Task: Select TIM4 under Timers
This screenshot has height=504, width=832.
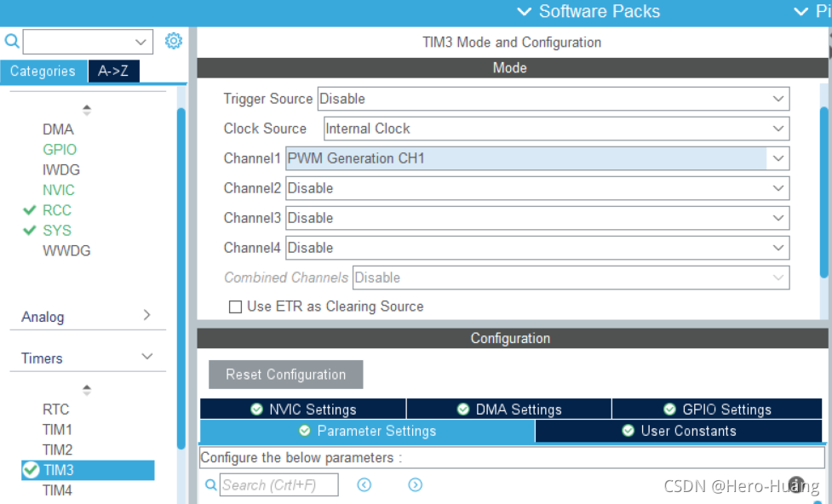Action: (x=57, y=490)
